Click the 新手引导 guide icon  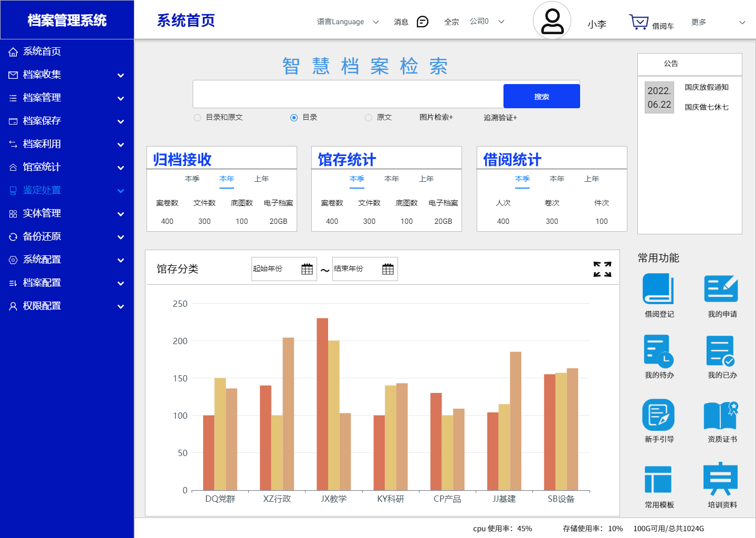[658, 415]
